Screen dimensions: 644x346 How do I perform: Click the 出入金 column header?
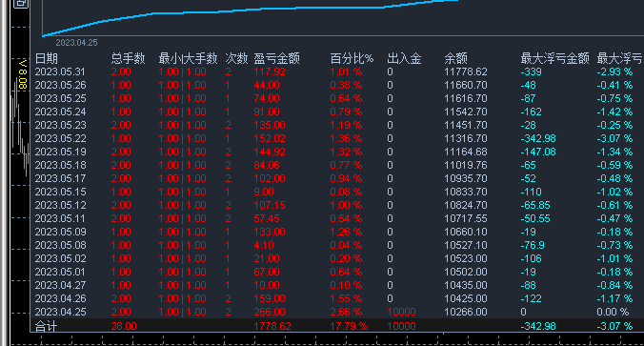(x=404, y=58)
